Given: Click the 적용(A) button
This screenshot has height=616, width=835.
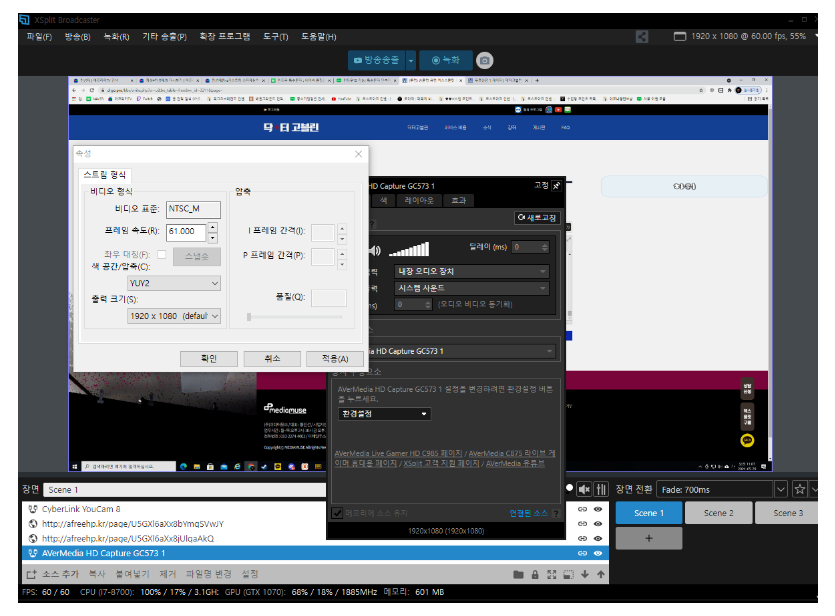Looking at the screenshot, I should coord(335,359).
